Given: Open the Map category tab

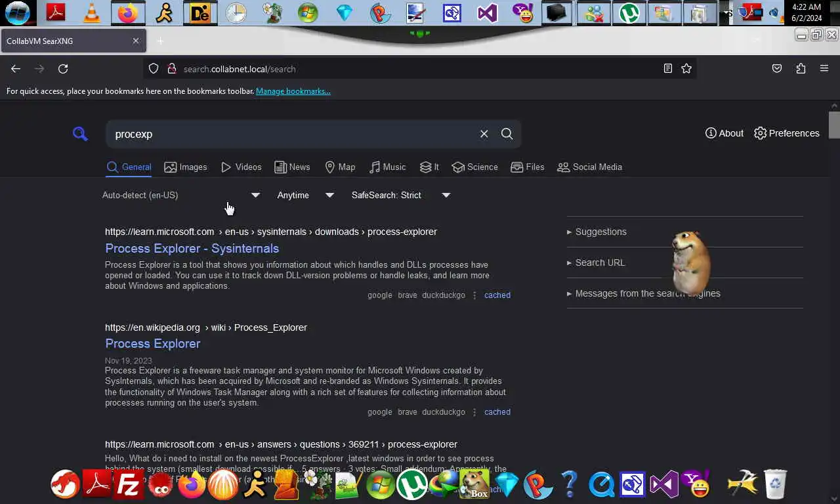Looking at the screenshot, I should (340, 167).
